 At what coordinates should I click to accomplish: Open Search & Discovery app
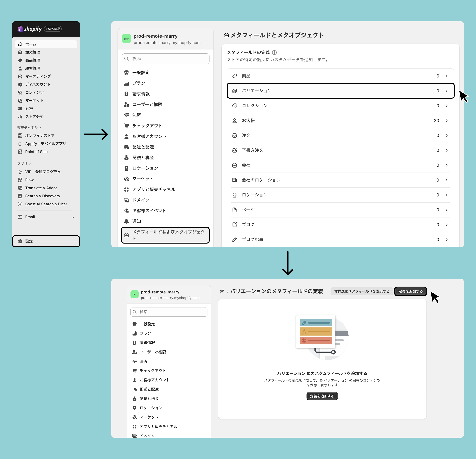click(x=43, y=196)
